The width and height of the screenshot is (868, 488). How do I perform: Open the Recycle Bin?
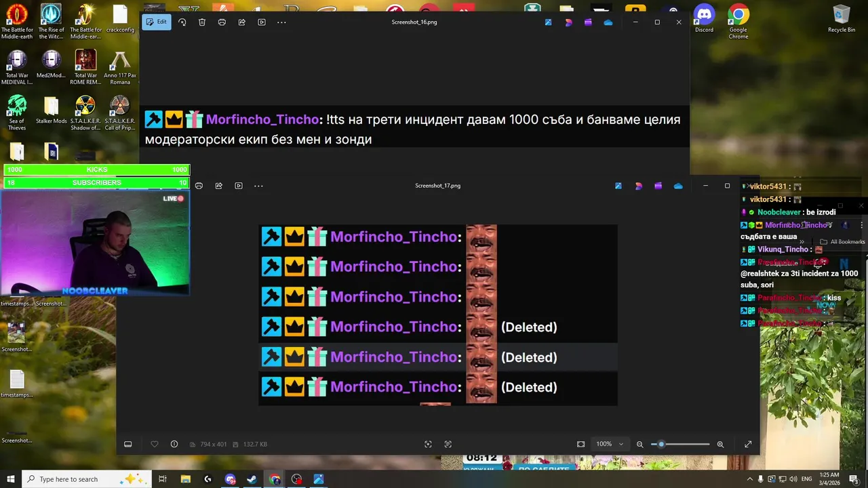(842, 18)
